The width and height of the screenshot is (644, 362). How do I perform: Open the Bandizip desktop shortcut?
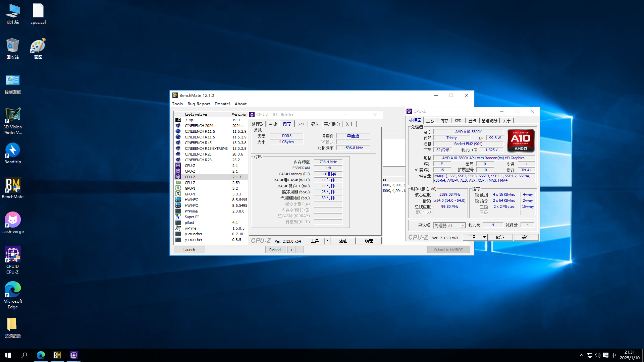13,154
